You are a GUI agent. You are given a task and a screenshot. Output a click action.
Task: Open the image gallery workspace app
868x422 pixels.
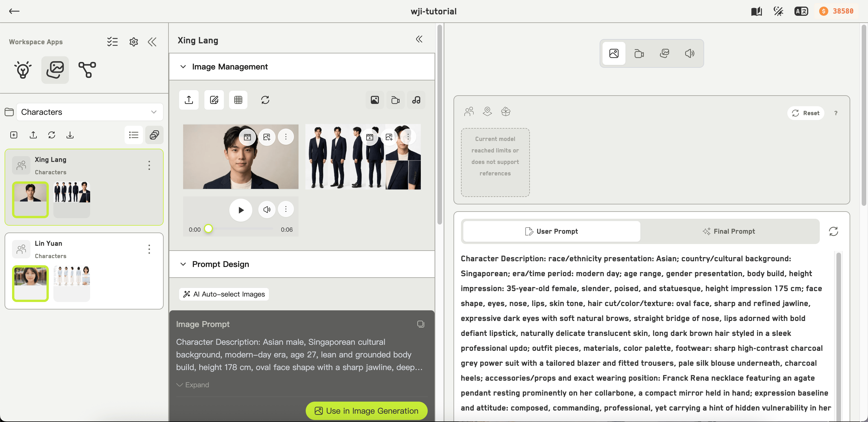click(x=55, y=70)
